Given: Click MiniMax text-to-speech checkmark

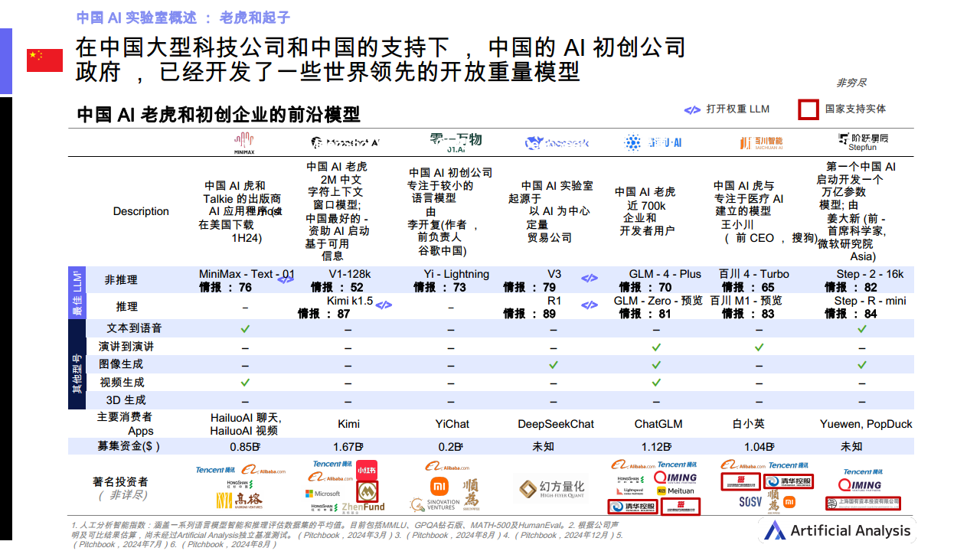Looking at the screenshot, I should point(245,328).
